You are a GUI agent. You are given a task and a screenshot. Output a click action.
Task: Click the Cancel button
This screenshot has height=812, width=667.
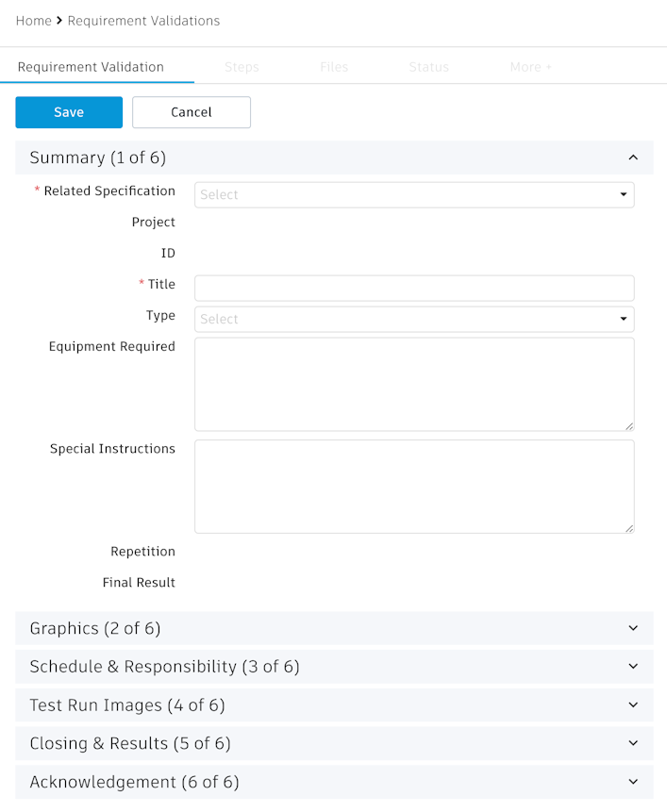point(192,112)
